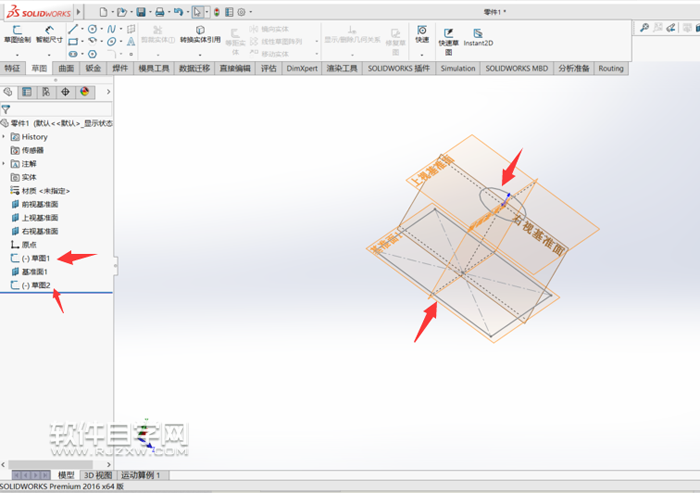
Task: Select 前视基准面 in the feature tree
Action: (35, 204)
